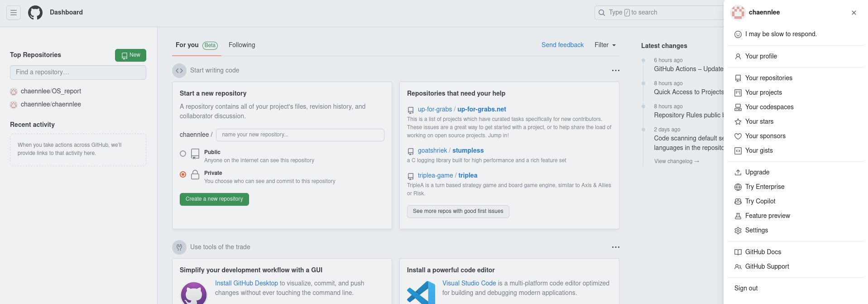This screenshot has height=304, width=868.
Task: Click Start writing code section icon
Action: pyautogui.click(x=179, y=71)
